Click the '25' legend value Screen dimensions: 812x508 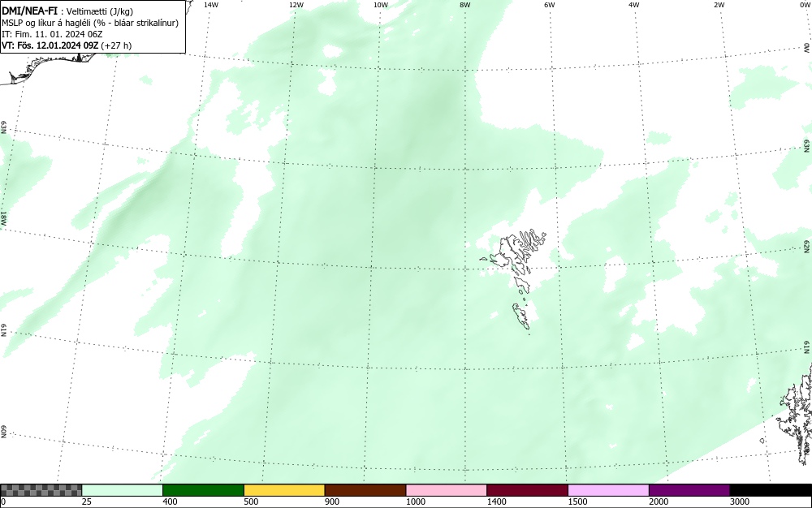pos(87,502)
